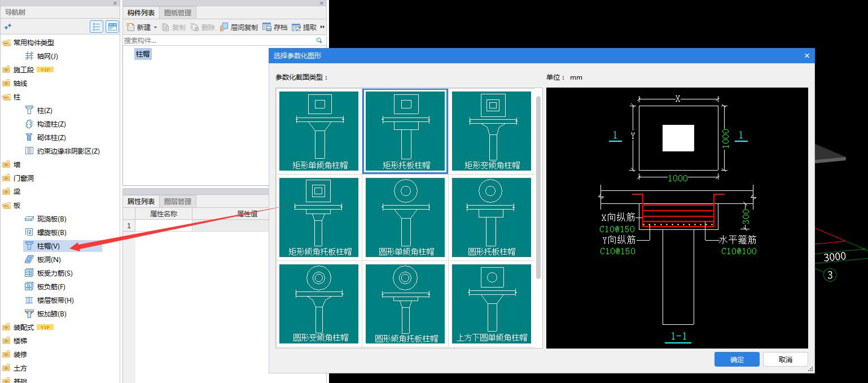Click the 复制 toolbar button

pyautogui.click(x=174, y=27)
